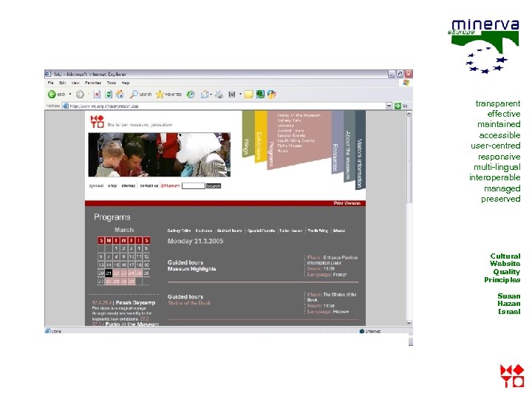Click the scrollbar down arrow
Viewport: 532px width, 399px height.
coord(409,323)
